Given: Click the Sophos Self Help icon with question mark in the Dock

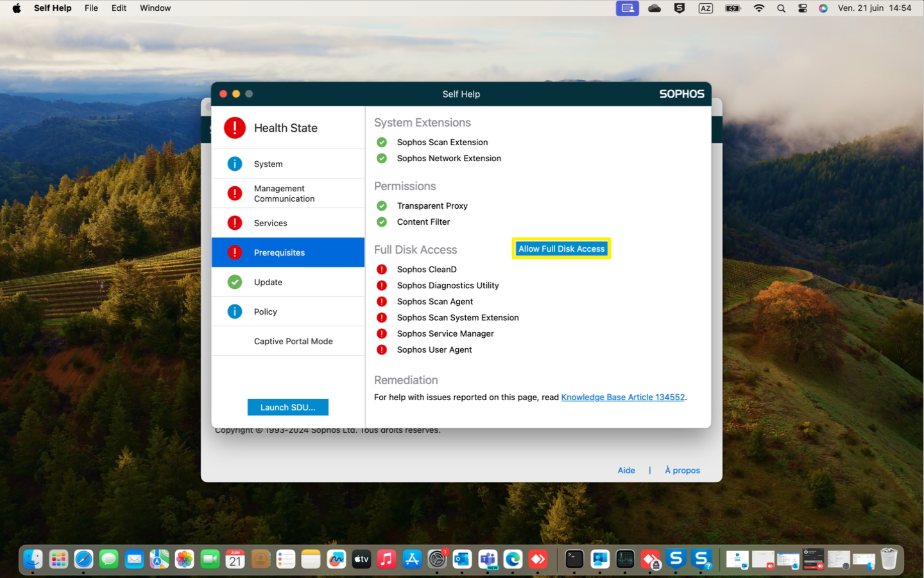Looking at the screenshot, I should pos(701,559).
